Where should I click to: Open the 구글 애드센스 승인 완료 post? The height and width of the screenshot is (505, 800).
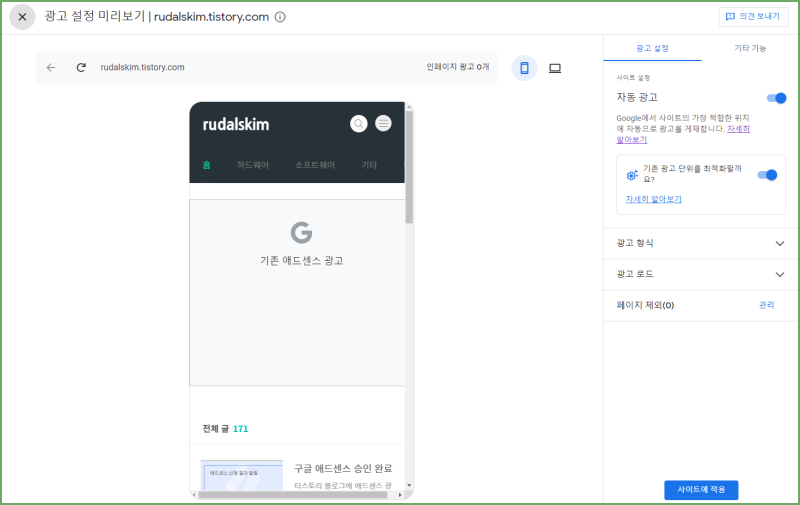[x=343, y=468]
